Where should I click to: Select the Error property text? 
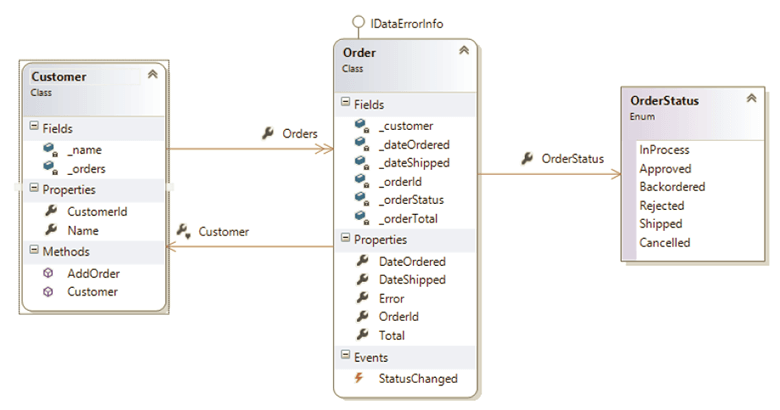[x=391, y=299]
